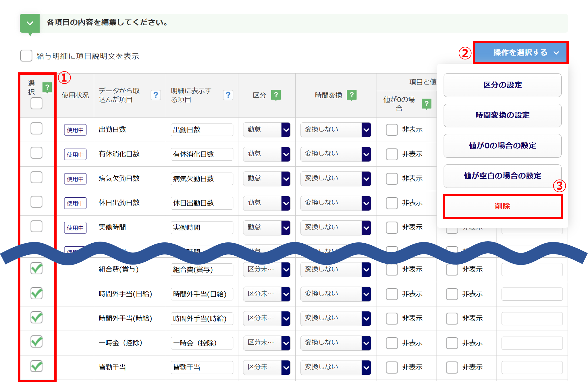This screenshot has width=588, height=382.
Task: Click 病気欠勤日数 display name input field
Action: [202, 179]
